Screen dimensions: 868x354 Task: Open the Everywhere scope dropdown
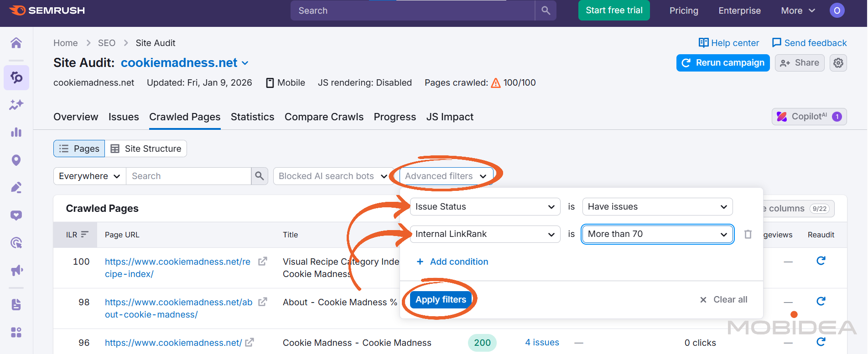coord(89,176)
